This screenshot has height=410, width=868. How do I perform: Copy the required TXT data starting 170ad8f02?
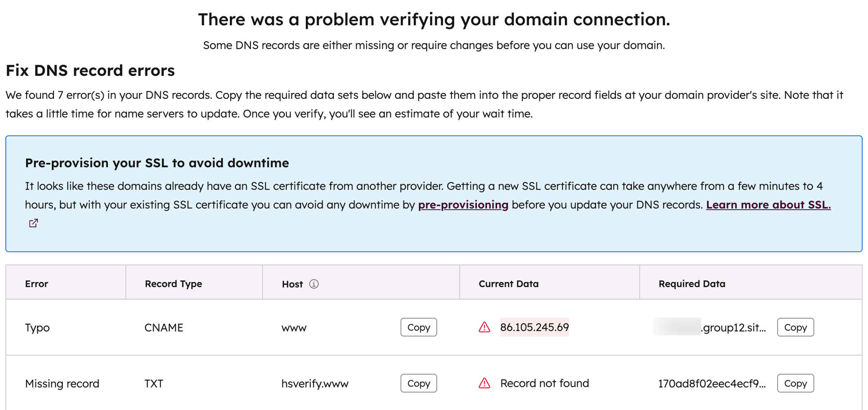click(795, 383)
